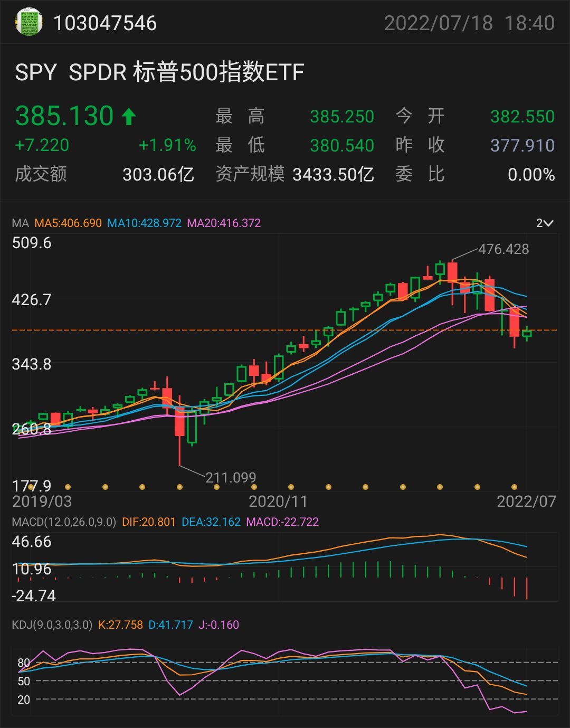This screenshot has height=728, width=570.
Task: Tap the SPY SPDR 标普500指数ETF title
Action: [x=159, y=72]
